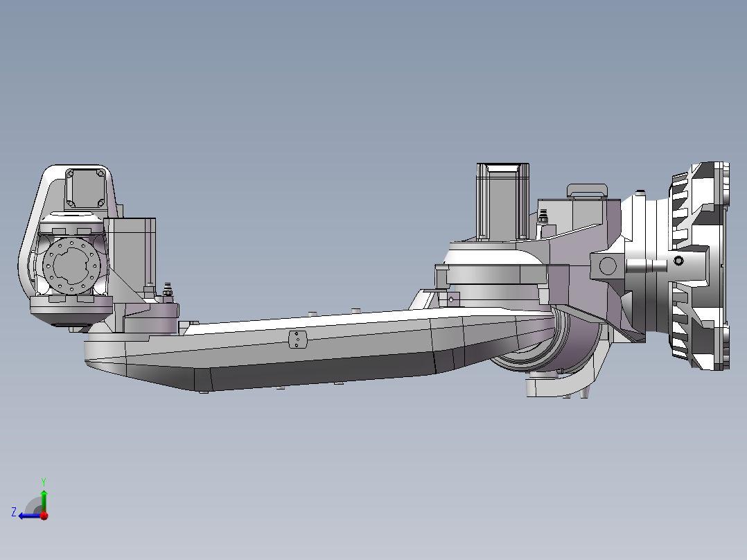The height and width of the screenshot is (560, 747).
Task: Click the Z label on the triad
Action: [13, 511]
